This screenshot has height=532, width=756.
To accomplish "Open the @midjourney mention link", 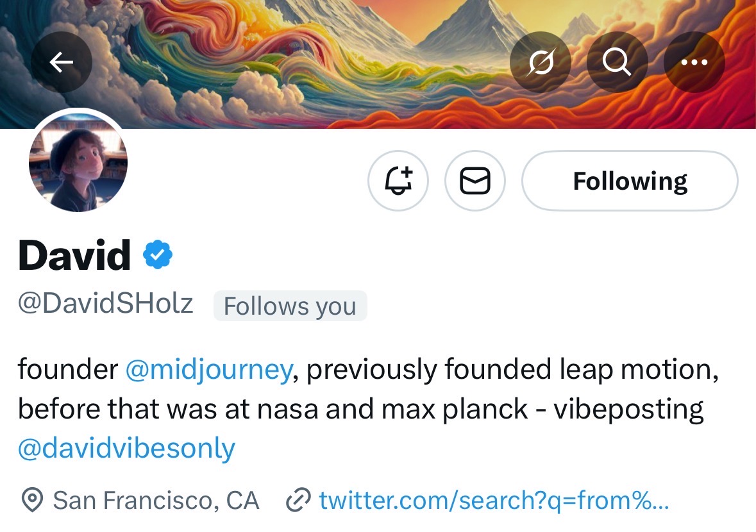I will [208, 370].
